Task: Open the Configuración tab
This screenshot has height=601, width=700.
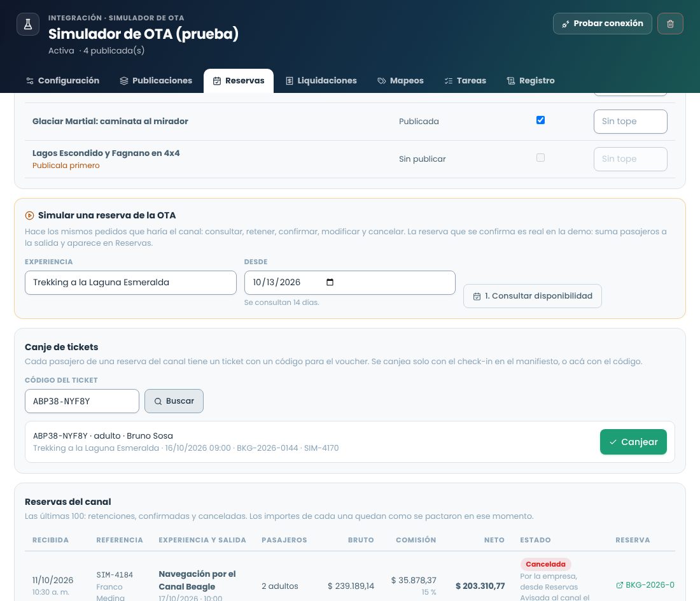Action: pyautogui.click(x=62, y=81)
